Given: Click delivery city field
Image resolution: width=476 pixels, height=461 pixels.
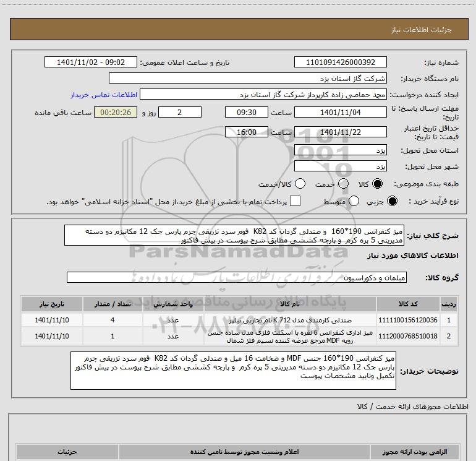Looking at the screenshot, I should tap(340, 166).
